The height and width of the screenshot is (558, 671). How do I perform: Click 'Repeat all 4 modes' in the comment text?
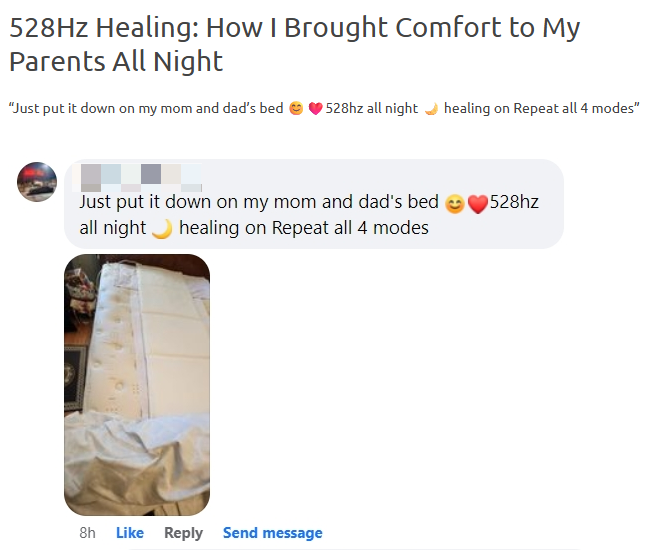coord(350,228)
